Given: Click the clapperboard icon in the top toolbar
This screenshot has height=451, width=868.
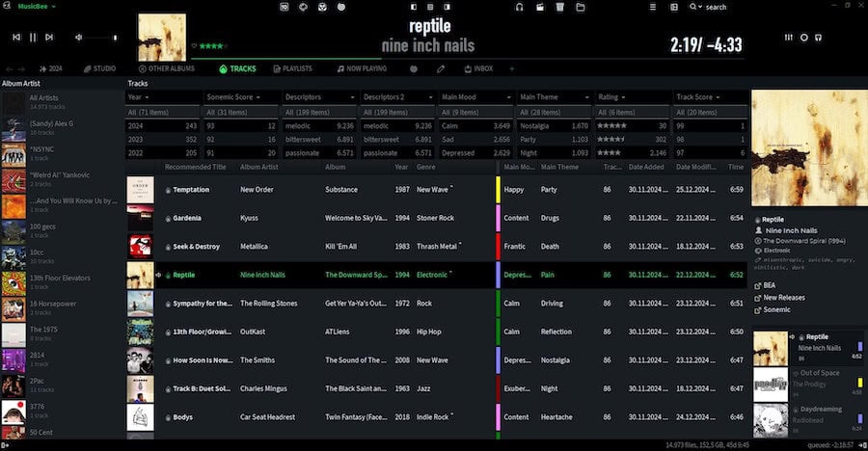Looking at the screenshot, I should pos(540,7).
